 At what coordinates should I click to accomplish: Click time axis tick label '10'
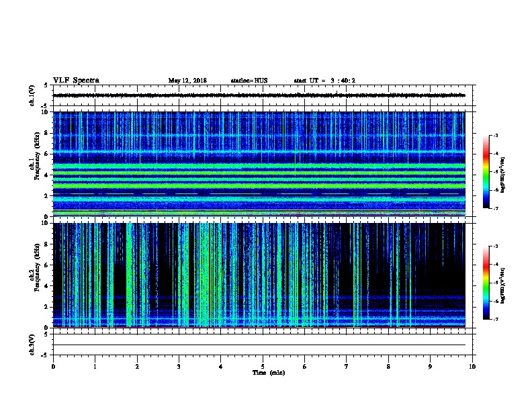click(472, 367)
